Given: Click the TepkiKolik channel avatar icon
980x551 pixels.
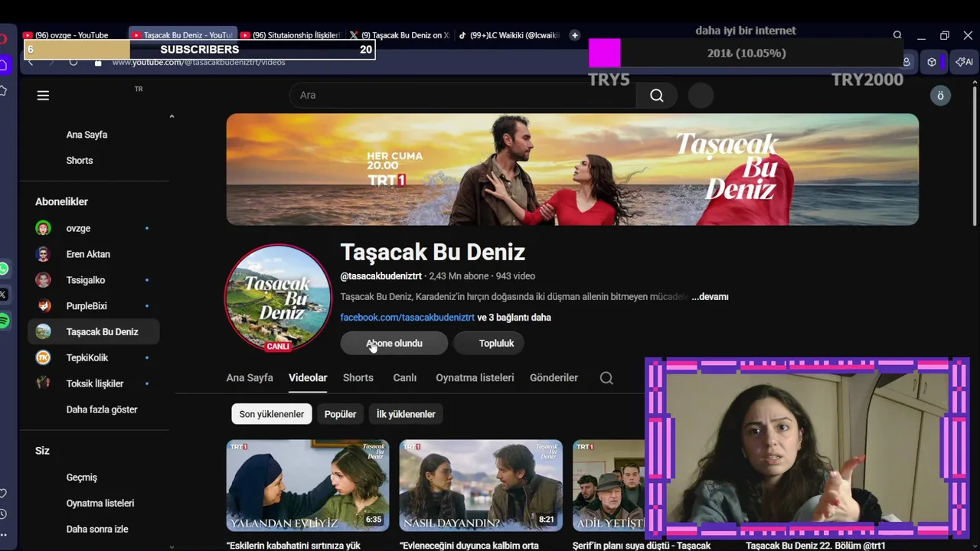Looking at the screenshot, I should 44,357.
